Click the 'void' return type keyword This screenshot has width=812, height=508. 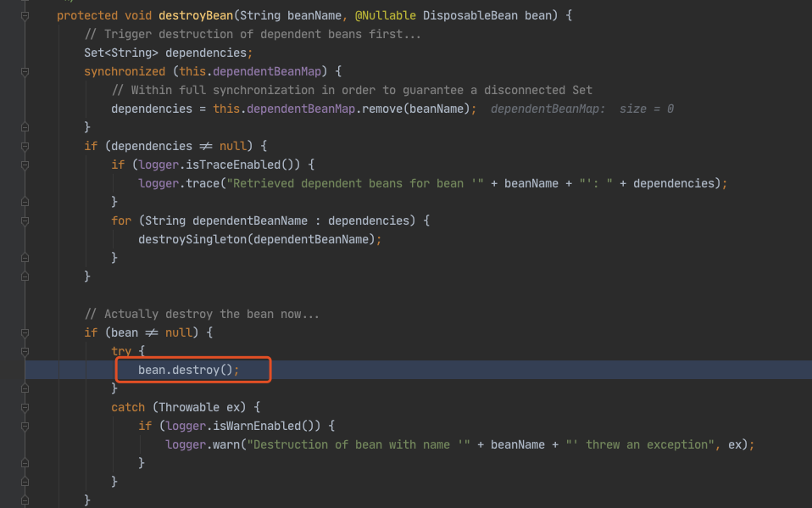coord(138,15)
